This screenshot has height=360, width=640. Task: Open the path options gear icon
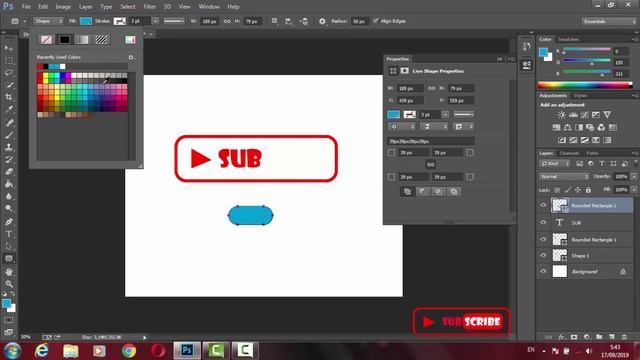pos(322,21)
